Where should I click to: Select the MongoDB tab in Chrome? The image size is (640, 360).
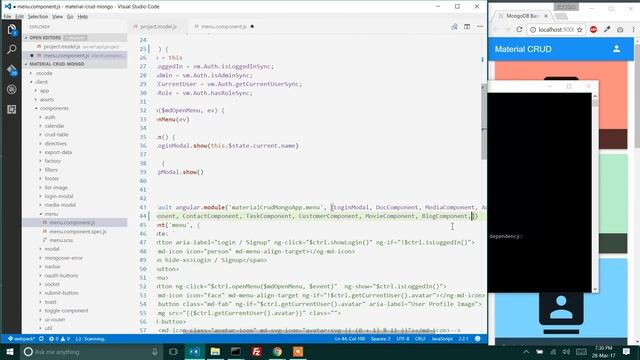point(522,16)
